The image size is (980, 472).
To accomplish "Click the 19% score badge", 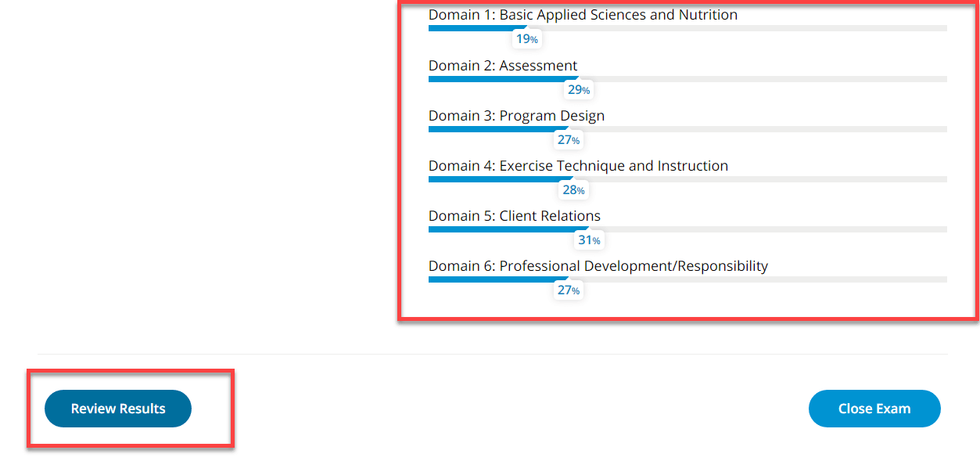I will [526, 39].
